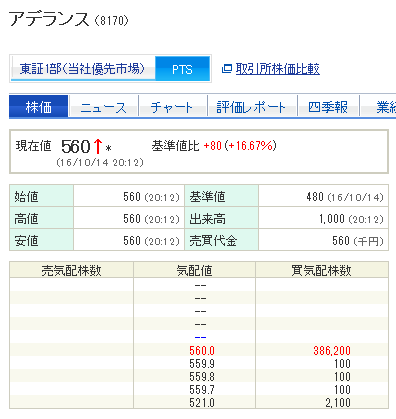Select the PTS market tab
This screenshot has height=419, width=396.
pos(182,69)
